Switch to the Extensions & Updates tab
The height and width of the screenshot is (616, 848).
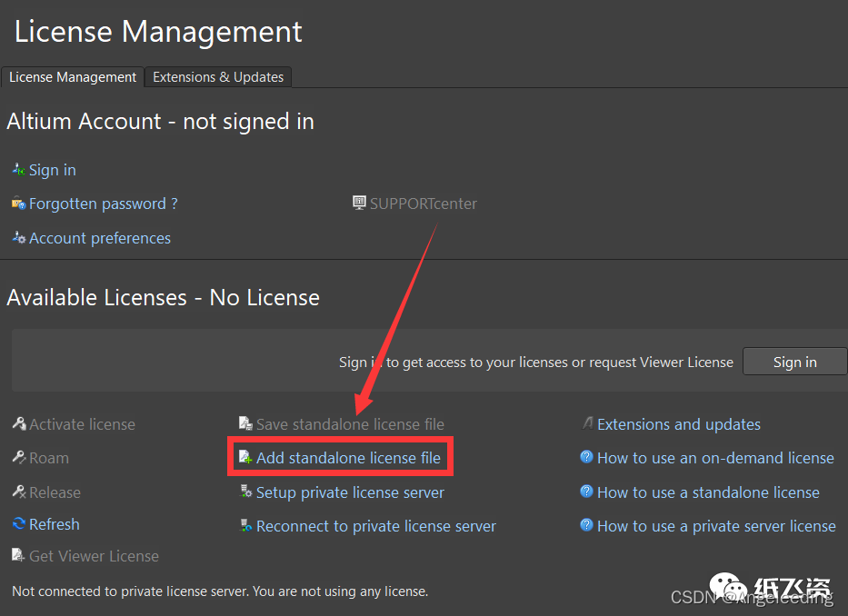coord(218,77)
